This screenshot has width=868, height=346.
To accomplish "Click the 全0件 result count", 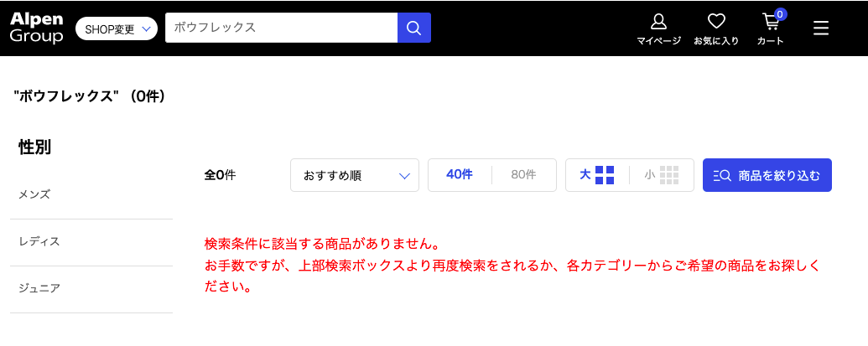I will 220,175.
